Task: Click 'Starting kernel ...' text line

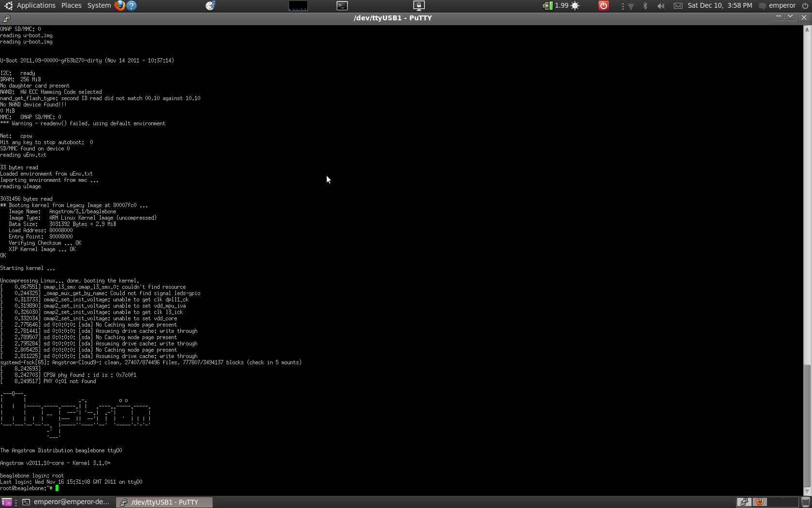Action: click(28, 268)
